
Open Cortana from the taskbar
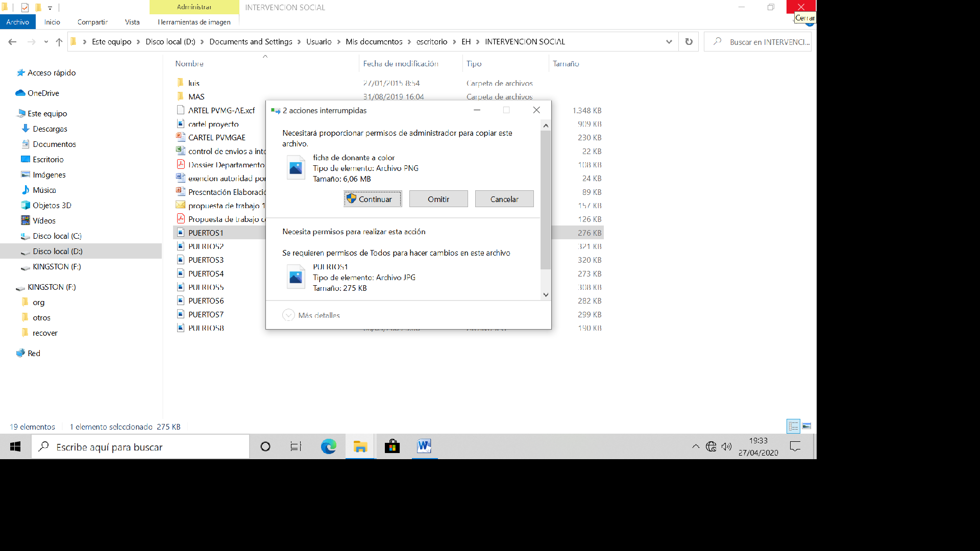click(x=265, y=447)
